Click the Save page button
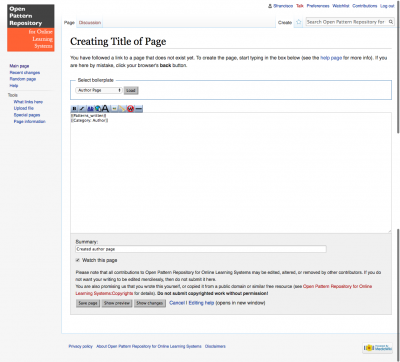 coord(88,303)
